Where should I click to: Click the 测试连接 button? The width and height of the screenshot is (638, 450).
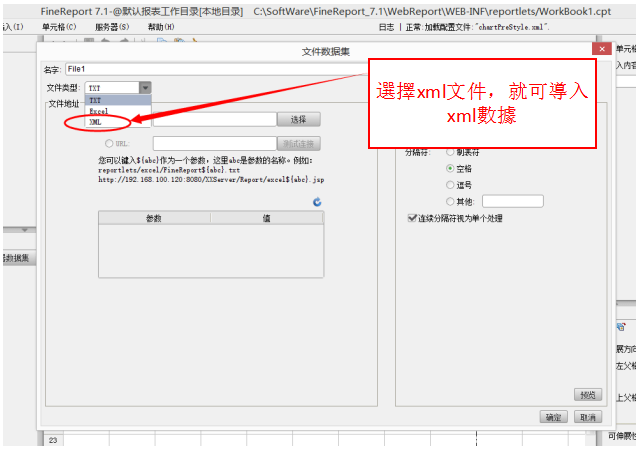point(299,144)
